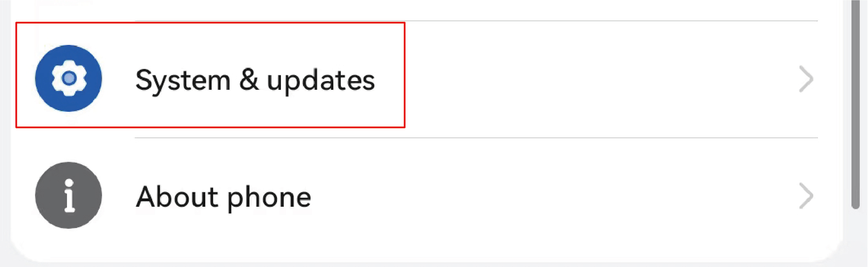
Task: Tap the word "phone" in the list
Action: 269,198
